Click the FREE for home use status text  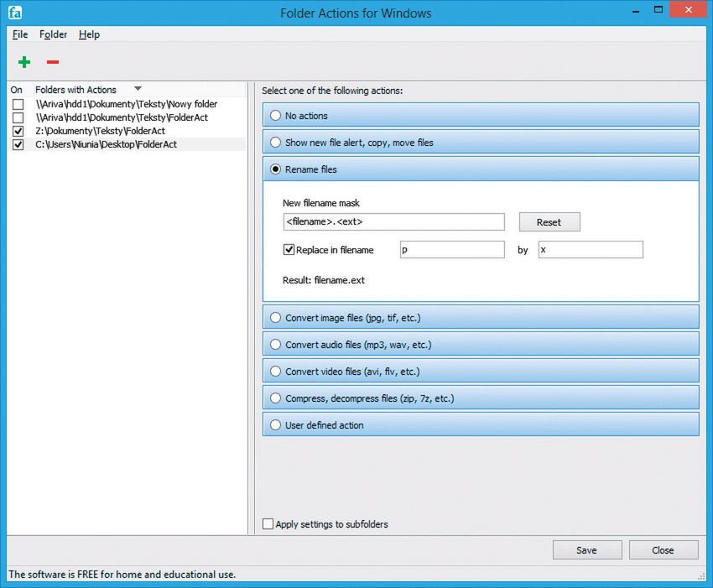point(122,575)
